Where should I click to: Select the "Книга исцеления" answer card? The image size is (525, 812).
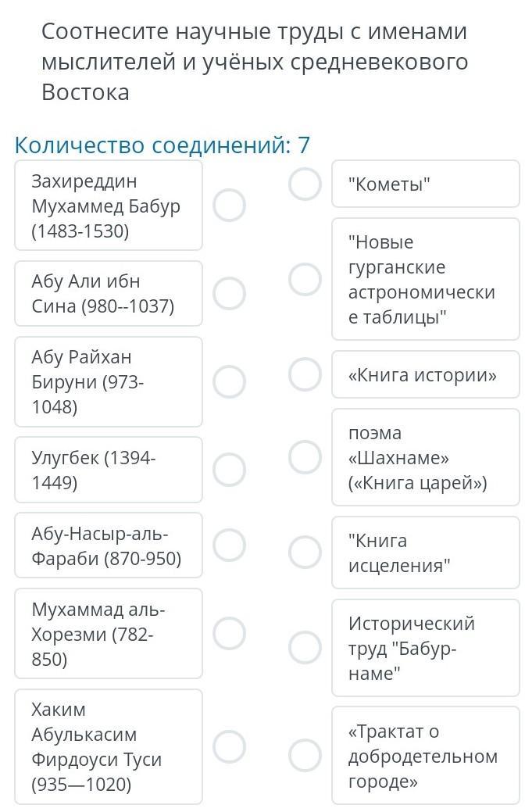(425, 553)
